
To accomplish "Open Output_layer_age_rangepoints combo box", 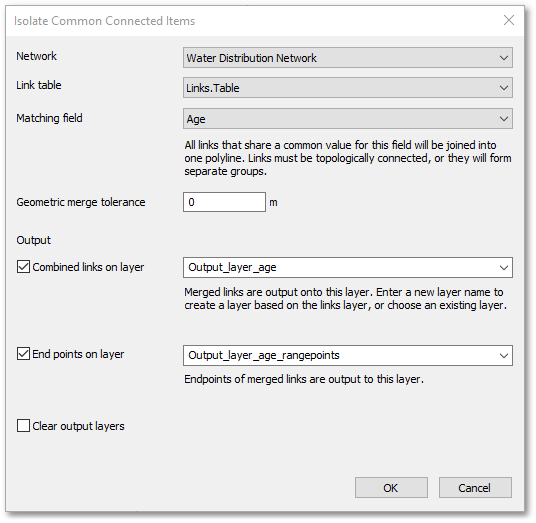I will [x=348, y=355].
